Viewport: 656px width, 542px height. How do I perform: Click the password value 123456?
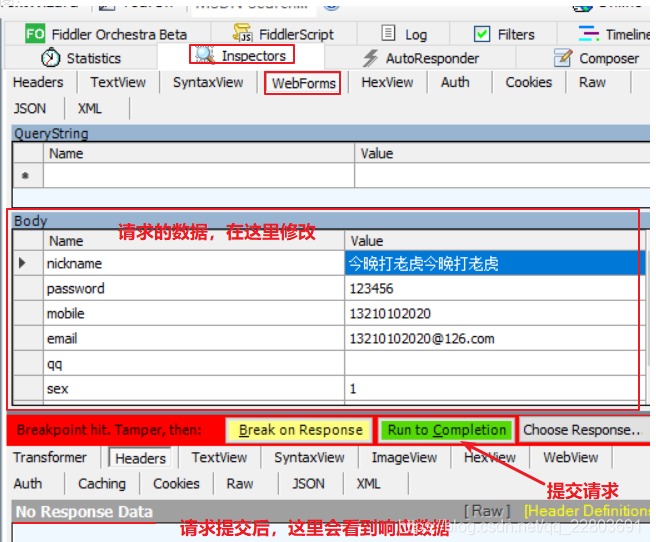(x=371, y=288)
